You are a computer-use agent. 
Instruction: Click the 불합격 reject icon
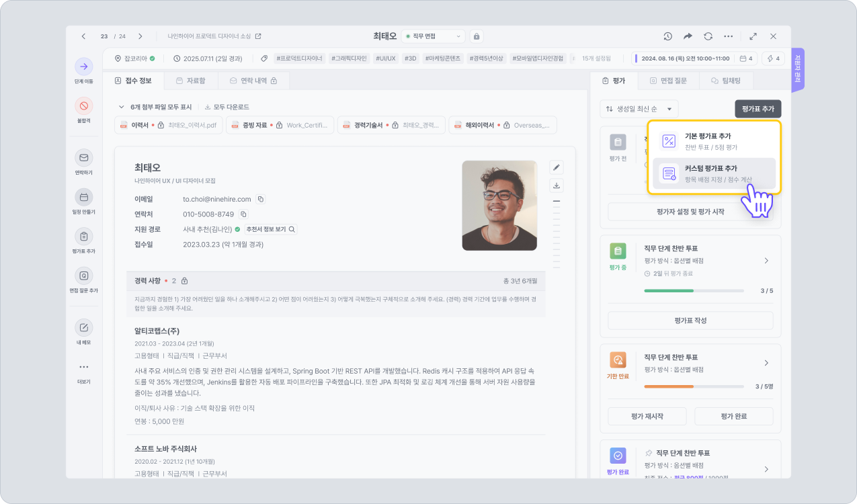point(84,106)
